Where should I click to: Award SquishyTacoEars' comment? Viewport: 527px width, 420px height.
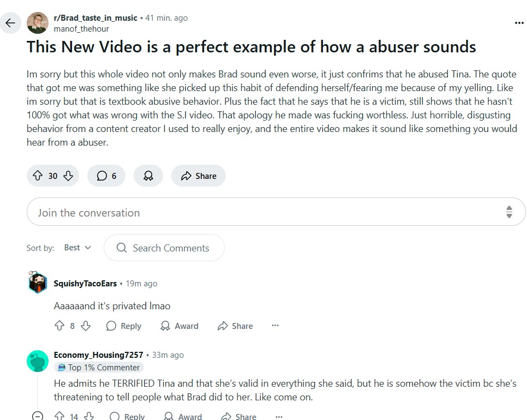click(179, 326)
